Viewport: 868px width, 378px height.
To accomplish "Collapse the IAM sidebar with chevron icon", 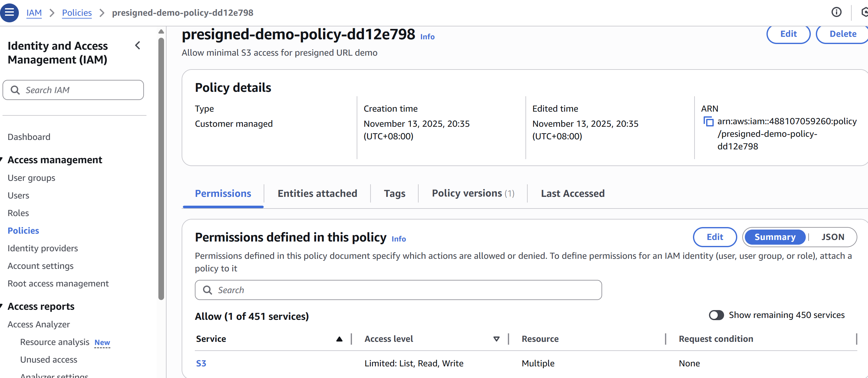I will 137,46.
